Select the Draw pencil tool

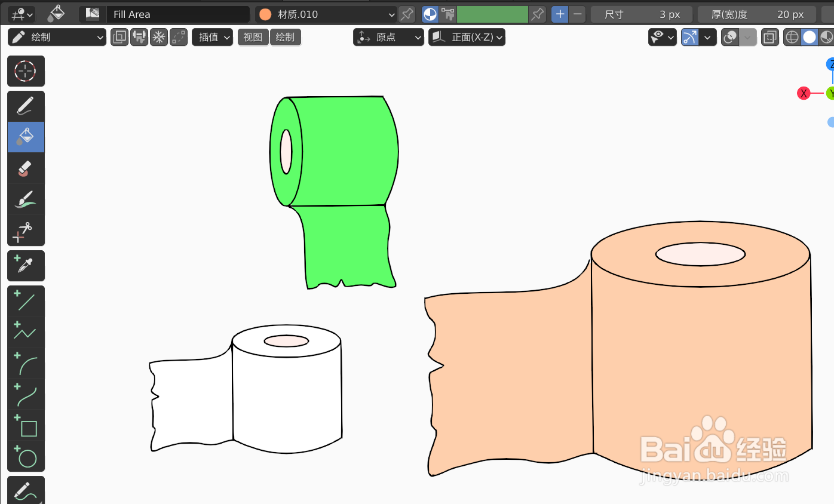click(26, 106)
